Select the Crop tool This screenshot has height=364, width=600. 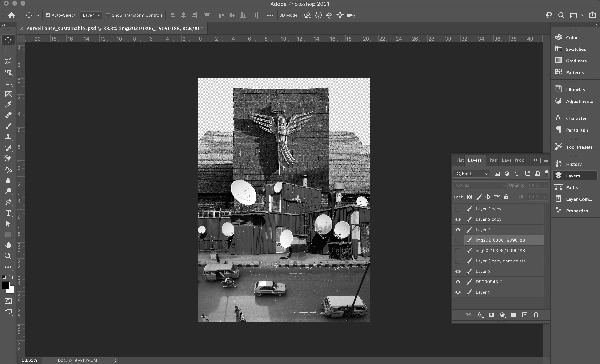8,83
